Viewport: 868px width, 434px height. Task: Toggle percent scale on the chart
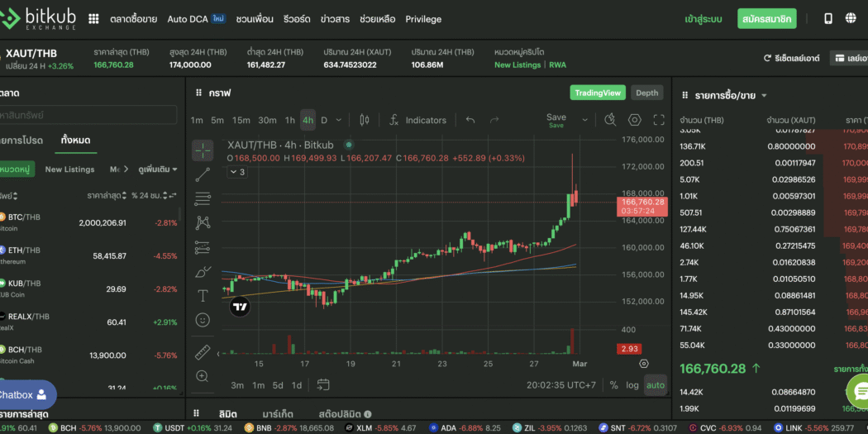(613, 385)
